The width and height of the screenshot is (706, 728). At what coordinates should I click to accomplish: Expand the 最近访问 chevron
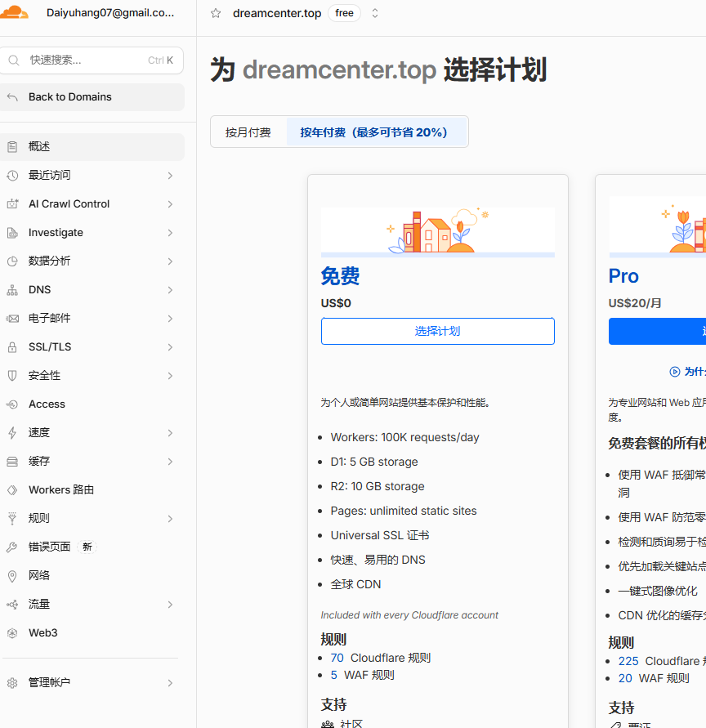tap(170, 176)
